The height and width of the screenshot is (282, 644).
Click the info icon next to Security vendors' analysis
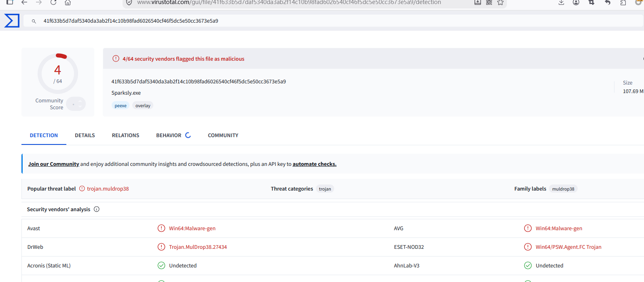(x=97, y=209)
